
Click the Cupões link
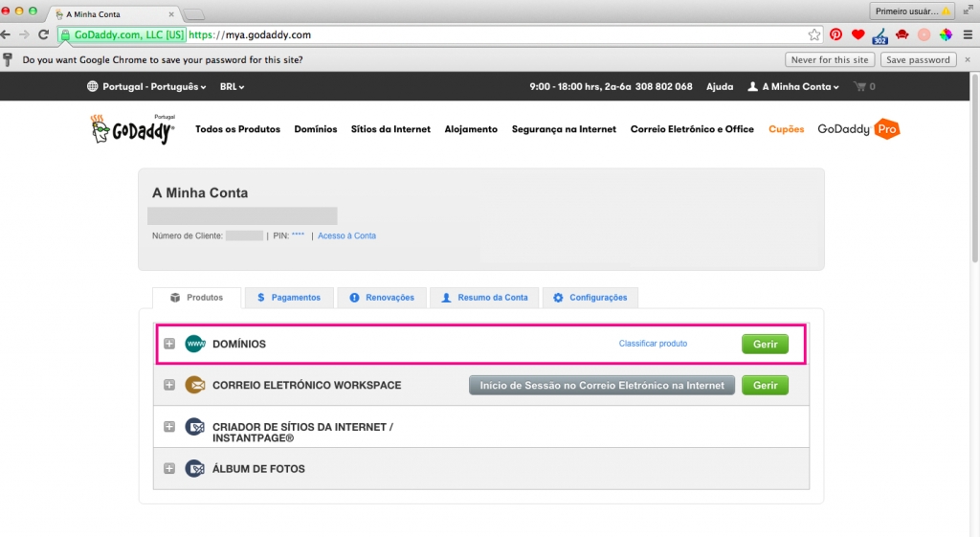tap(787, 129)
